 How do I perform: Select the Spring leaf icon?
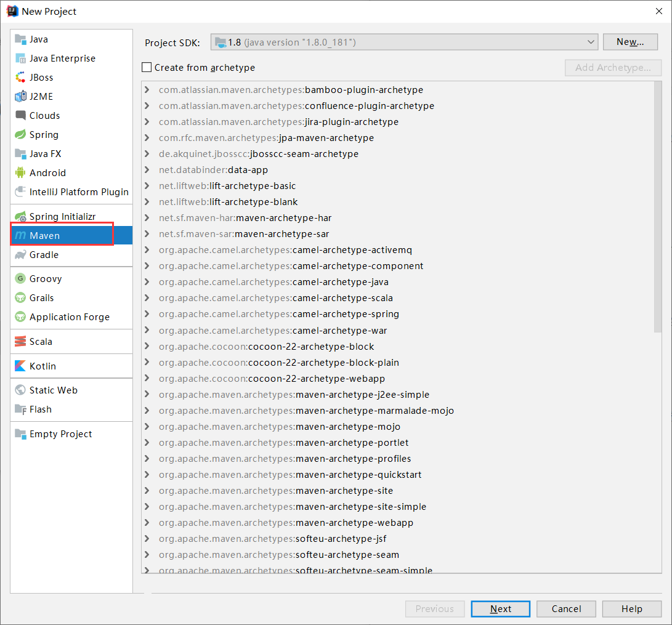(21, 134)
